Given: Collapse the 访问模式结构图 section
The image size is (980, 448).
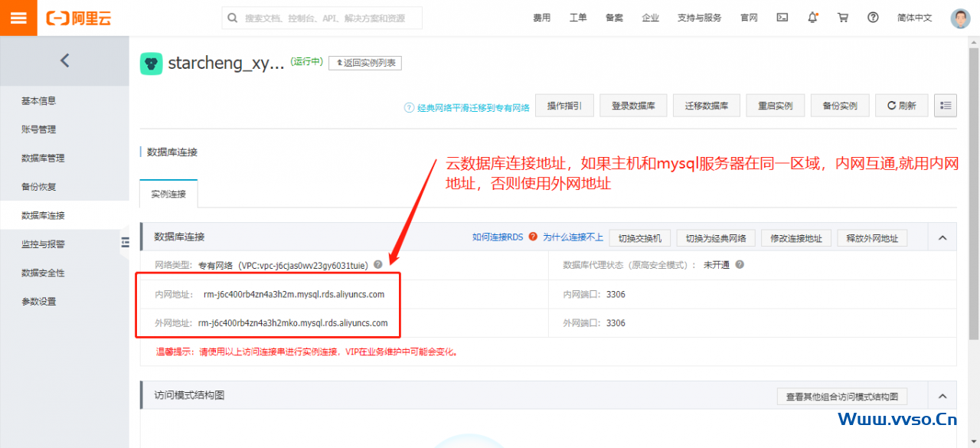Looking at the screenshot, I should (943, 396).
